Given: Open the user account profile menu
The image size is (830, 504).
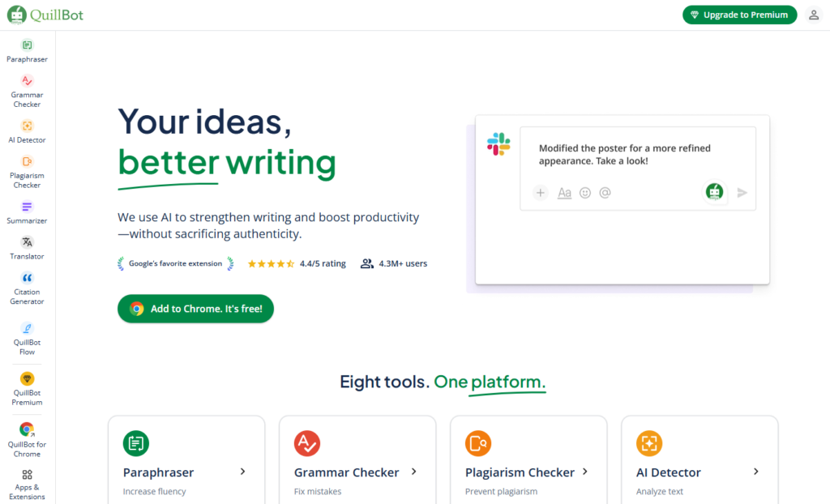Looking at the screenshot, I should coord(814,15).
